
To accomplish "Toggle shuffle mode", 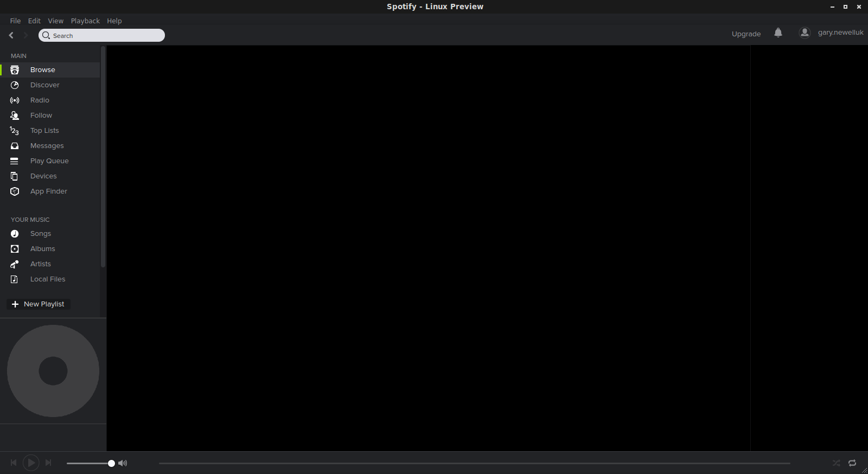I will pos(837,463).
